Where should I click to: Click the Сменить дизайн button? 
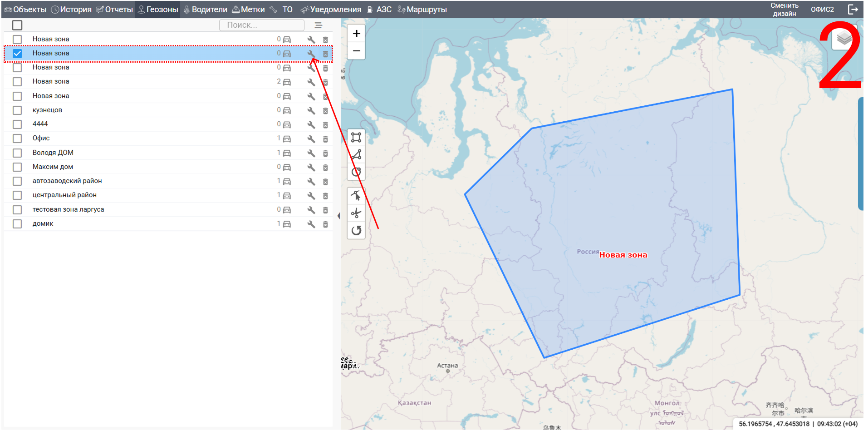pyautogui.click(x=784, y=10)
